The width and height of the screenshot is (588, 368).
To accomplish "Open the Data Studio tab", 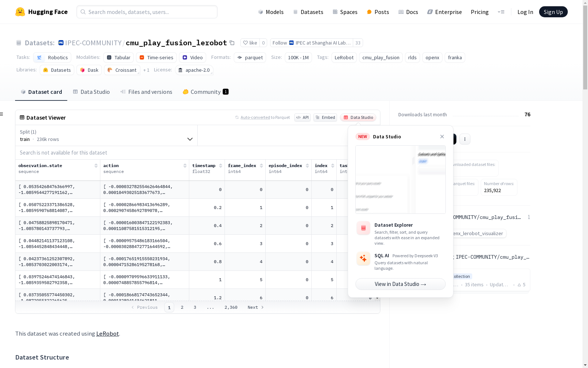I will (x=91, y=92).
